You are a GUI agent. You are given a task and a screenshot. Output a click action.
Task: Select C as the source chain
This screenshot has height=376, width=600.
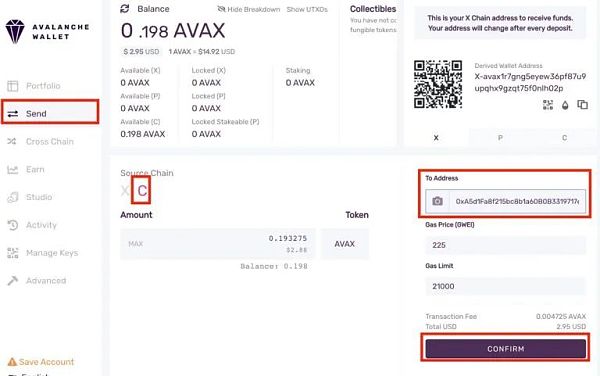[142, 190]
